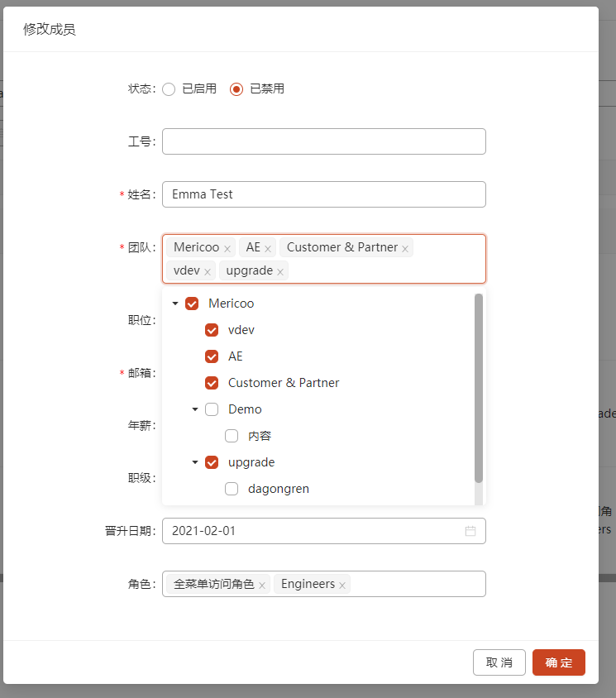Remove the Customer & Partner team tag

point(405,249)
